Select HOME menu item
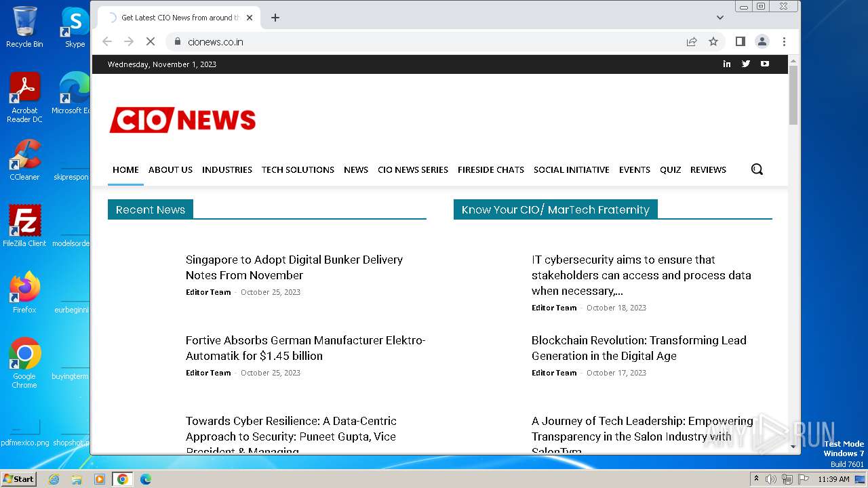The image size is (868, 488). (125, 169)
